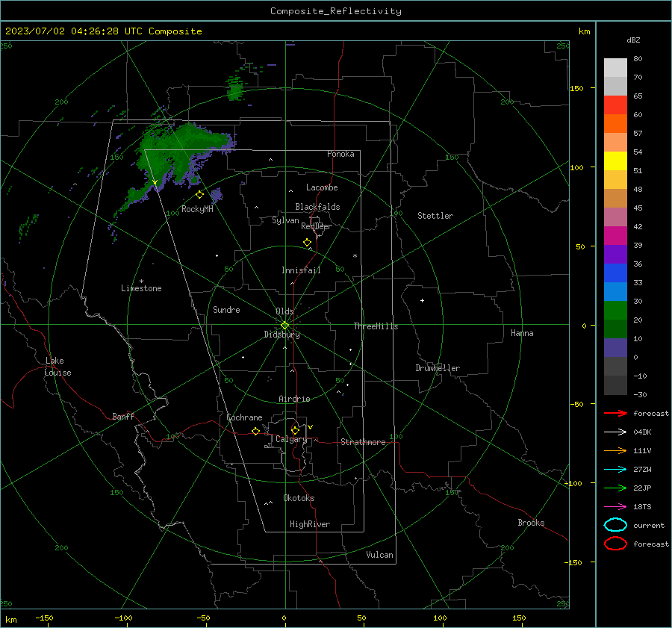Click the cyan current ellipse icon
This screenshot has height=628, width=672.
pos(615,525)
